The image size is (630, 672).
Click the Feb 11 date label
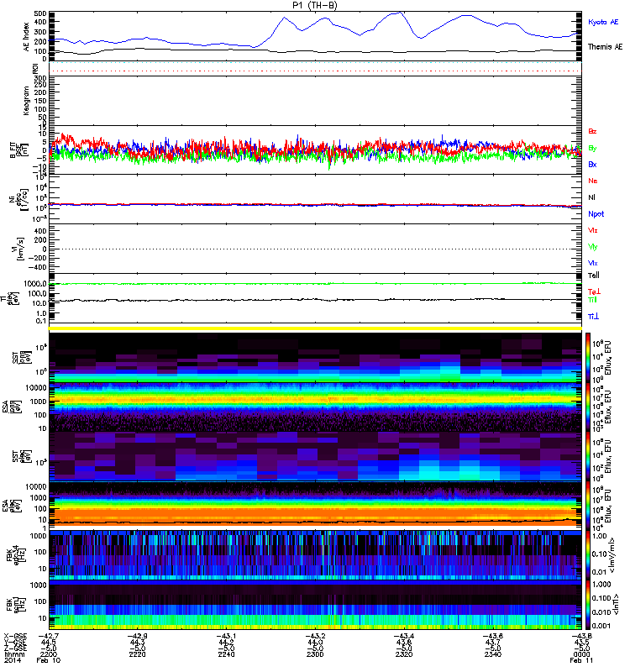[x=581, y=661]
